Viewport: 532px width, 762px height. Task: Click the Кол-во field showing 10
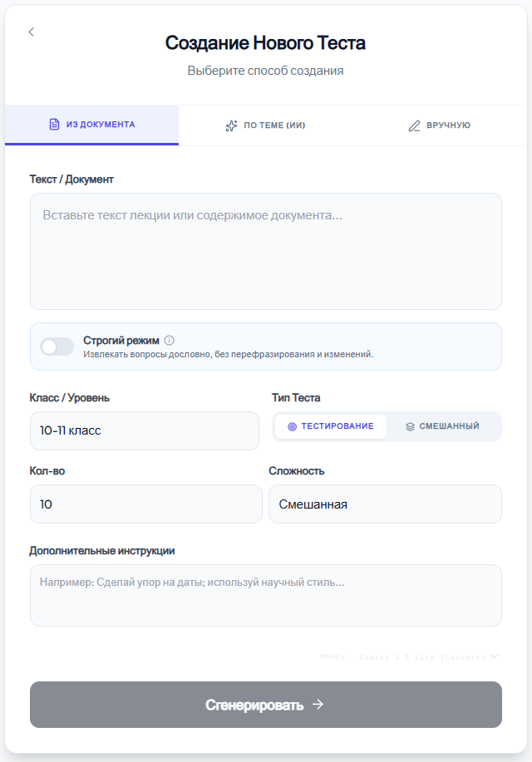tap(146, 504)
